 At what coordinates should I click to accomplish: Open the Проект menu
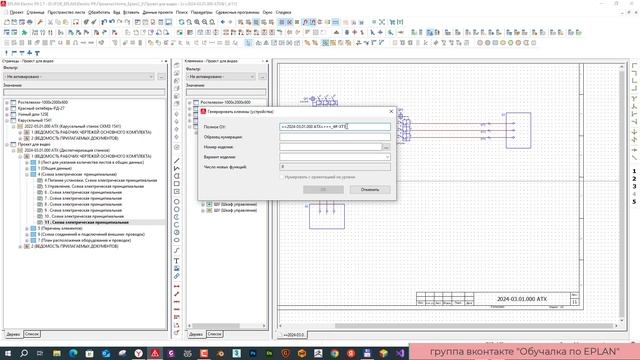click(x=16, y=12)
